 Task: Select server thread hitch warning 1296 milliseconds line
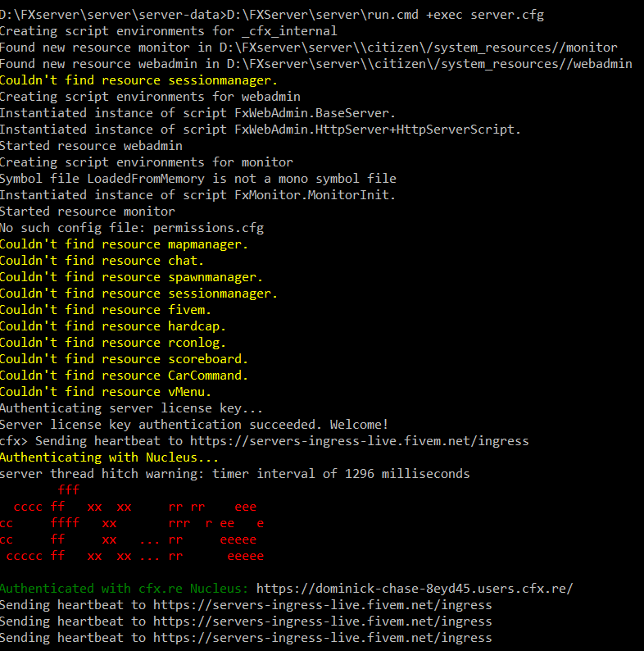[x=235, y=474]
